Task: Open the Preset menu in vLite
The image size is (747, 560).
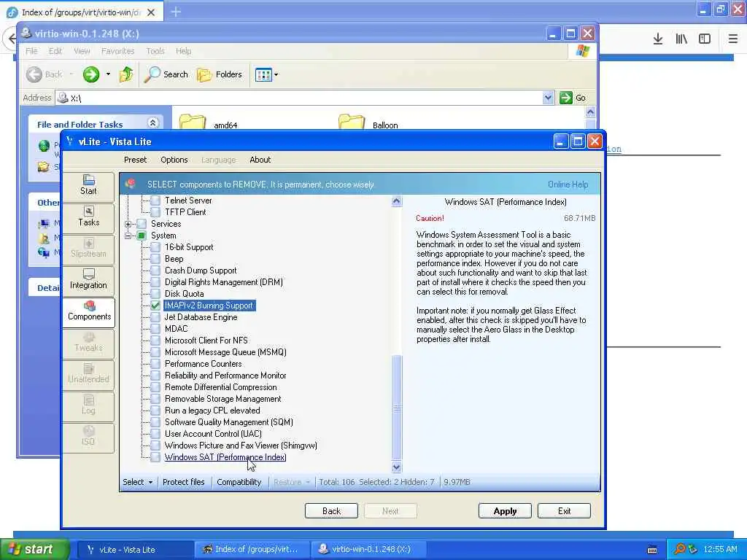Action: (135, 160)
